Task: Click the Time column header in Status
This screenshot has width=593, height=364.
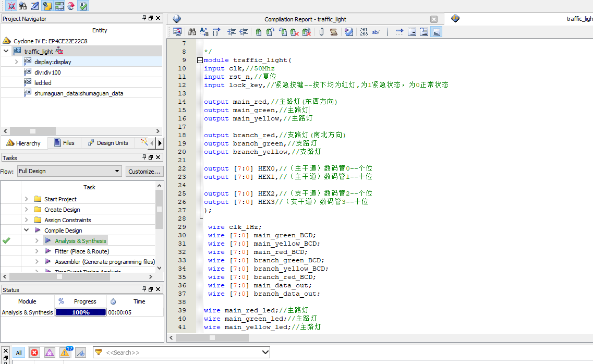Action: click(x=139, y=301)
